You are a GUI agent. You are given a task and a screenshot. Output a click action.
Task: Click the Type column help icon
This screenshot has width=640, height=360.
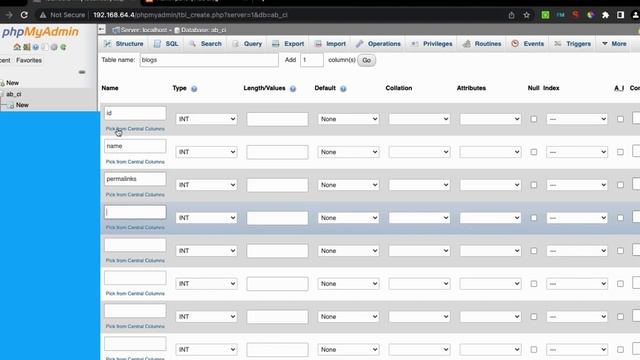point(194,89)
